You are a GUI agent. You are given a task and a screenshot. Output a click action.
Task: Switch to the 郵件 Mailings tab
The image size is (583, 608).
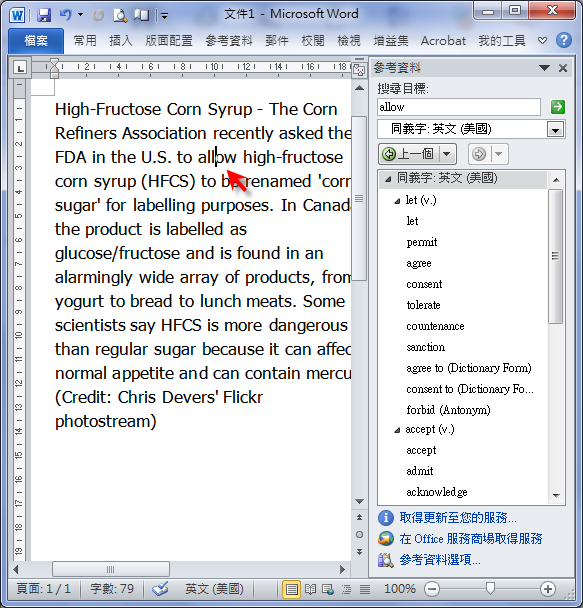[x=276, y=40]
